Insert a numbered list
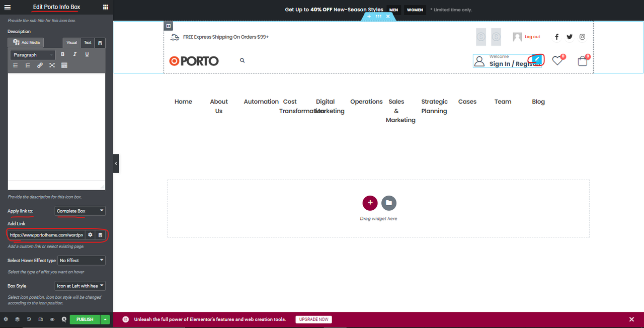The width and height of the screenshot is (644, 328). (x=28, y=65)
